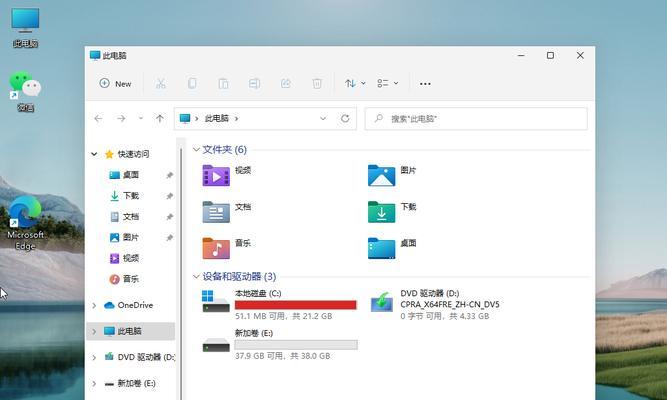The image size is (667, 400).
Task: Refresh the current folder view
Action: coord(345,118)
